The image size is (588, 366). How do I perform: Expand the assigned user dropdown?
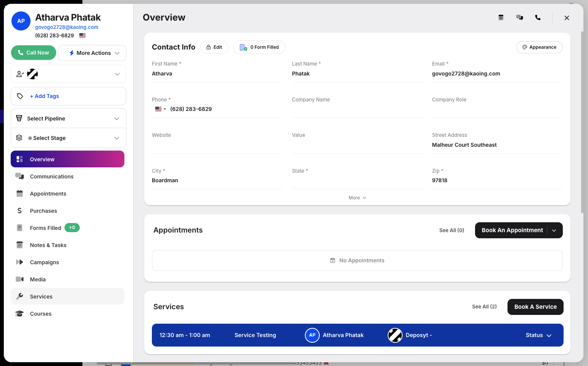[x=117, y=74]
